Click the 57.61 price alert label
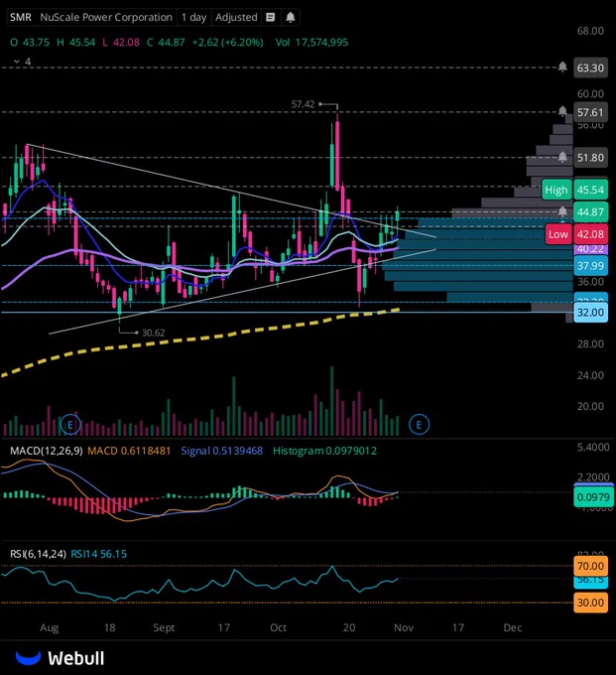Viewport: 616px width, 675px height. (x=590, y=112)
